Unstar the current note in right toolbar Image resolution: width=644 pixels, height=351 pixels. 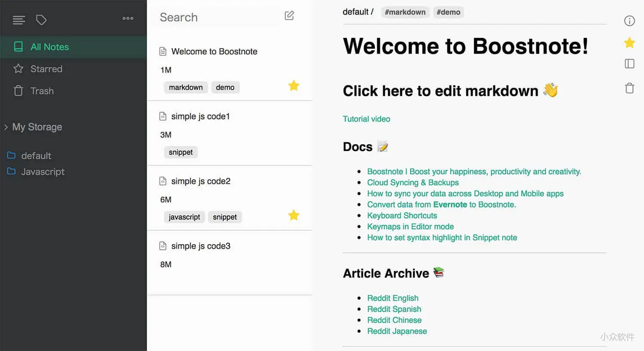(629, 42)
